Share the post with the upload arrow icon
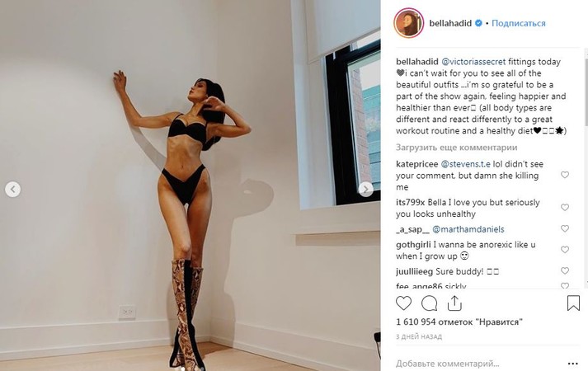The image size is (588, 371). [454, 303]
